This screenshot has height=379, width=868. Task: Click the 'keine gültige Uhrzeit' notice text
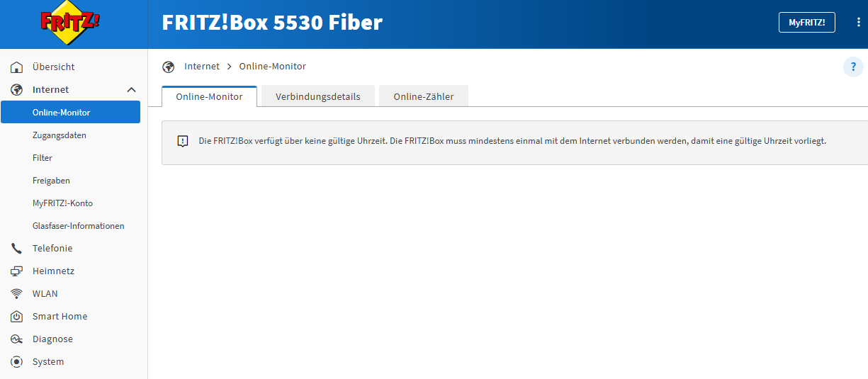[512, 141]
